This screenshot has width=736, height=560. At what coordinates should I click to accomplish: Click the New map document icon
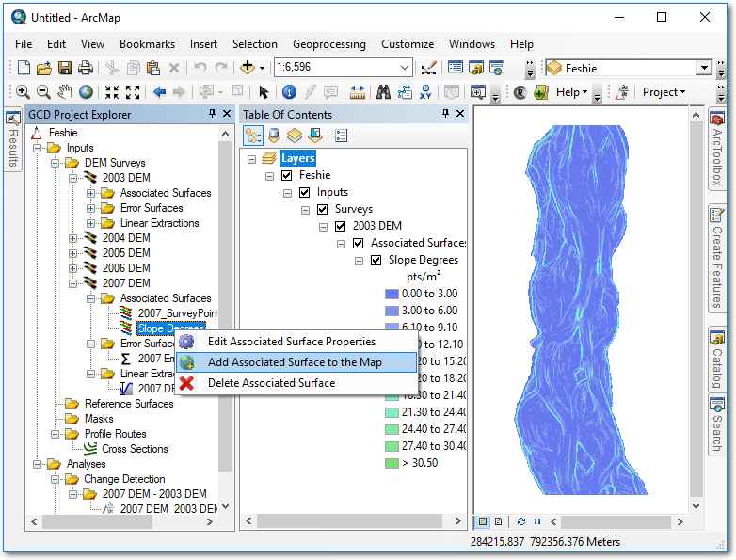[x=24, y=68]
